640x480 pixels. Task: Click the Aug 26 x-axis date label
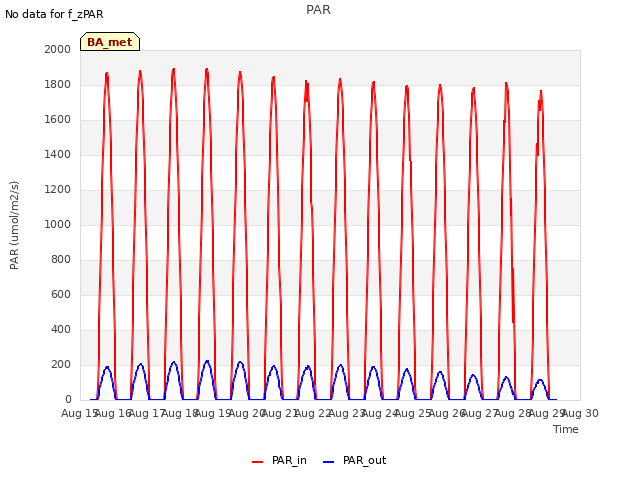pyautogui.click(x=447, y=413)
